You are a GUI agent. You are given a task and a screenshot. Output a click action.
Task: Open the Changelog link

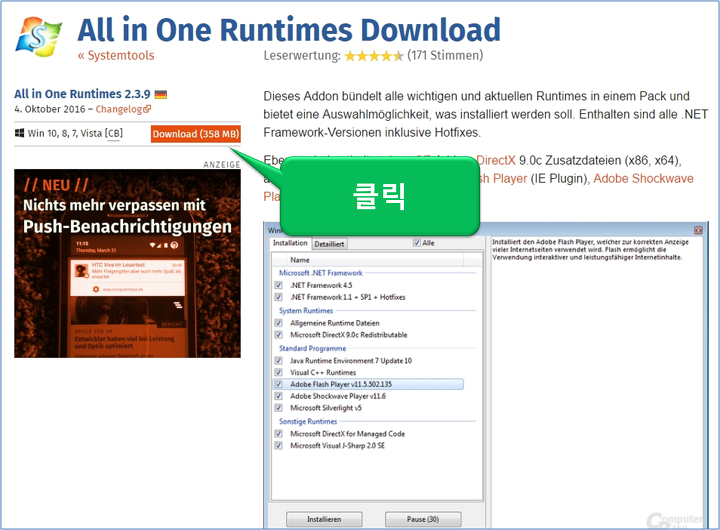point(119,109)
